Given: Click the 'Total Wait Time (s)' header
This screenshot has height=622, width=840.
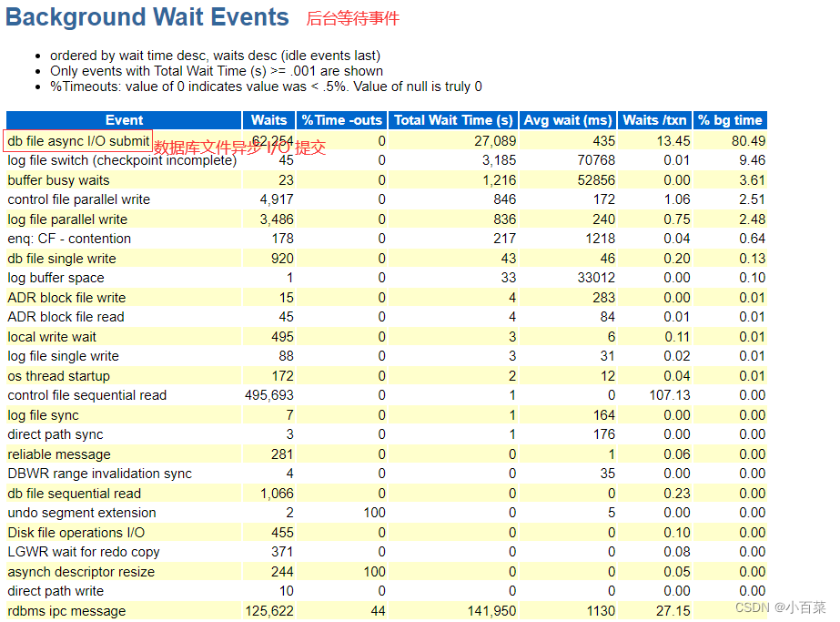Looking at the screenshot, I should (x=453, y=120).
